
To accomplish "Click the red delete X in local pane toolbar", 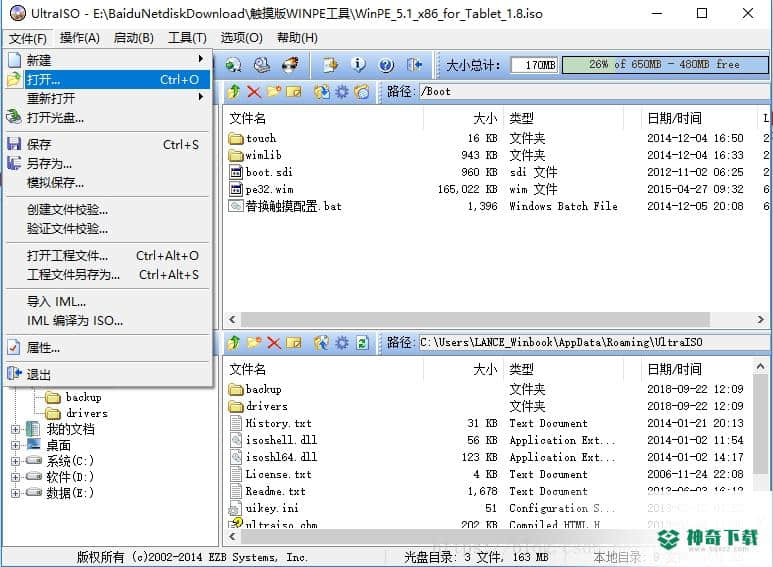I will click(274, 343).
